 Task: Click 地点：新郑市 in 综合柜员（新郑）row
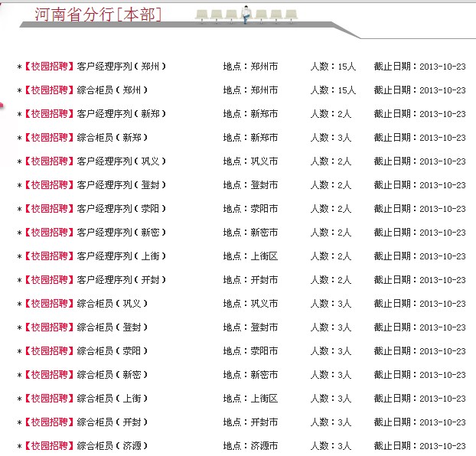coord(250,137)
